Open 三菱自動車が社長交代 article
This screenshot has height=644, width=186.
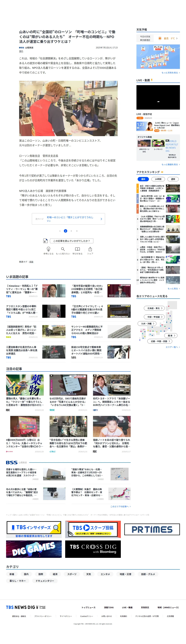point(36,352)
